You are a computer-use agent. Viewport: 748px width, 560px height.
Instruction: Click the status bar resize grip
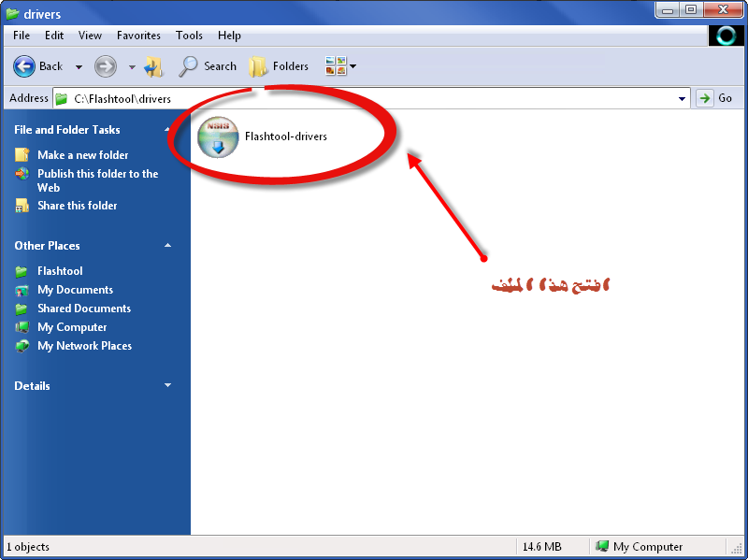click(737, 549)
